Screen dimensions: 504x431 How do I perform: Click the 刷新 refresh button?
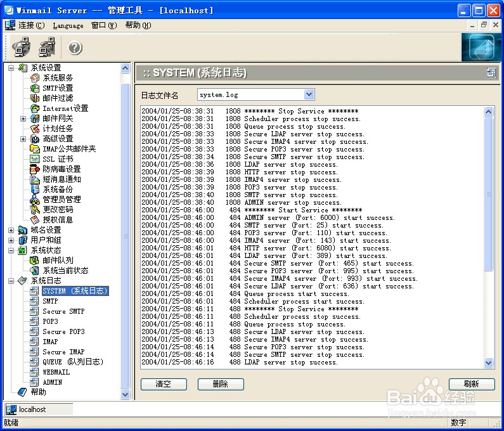[472, 384]
